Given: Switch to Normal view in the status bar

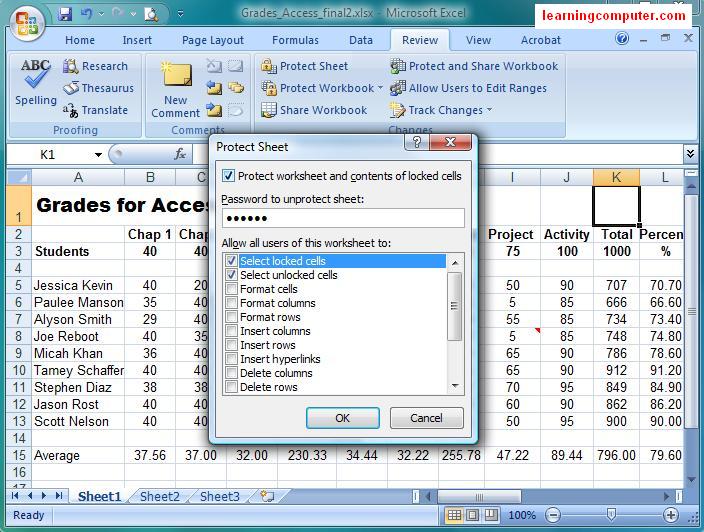Looking at the screenshot, I should click(x=454, y=515).
